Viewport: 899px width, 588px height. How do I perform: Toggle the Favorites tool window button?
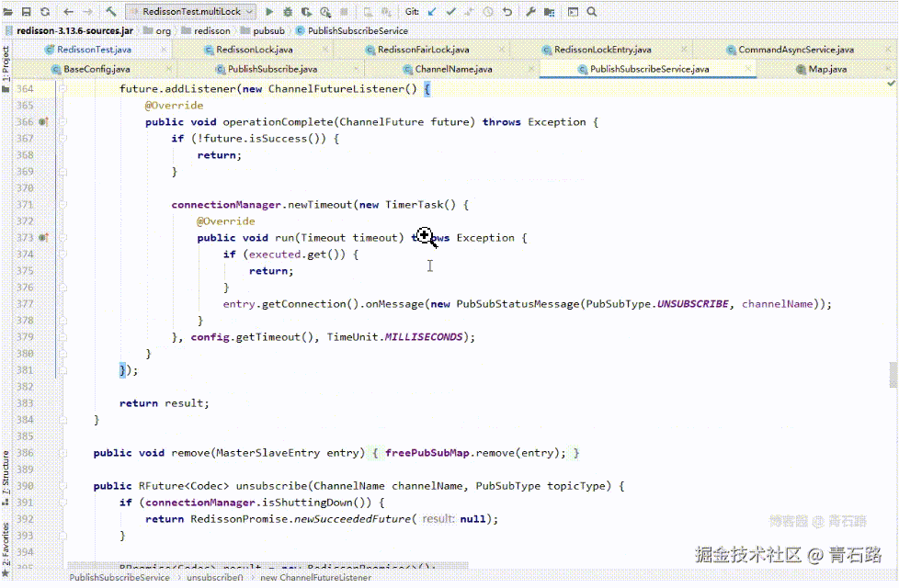click(x=6, y=549)
